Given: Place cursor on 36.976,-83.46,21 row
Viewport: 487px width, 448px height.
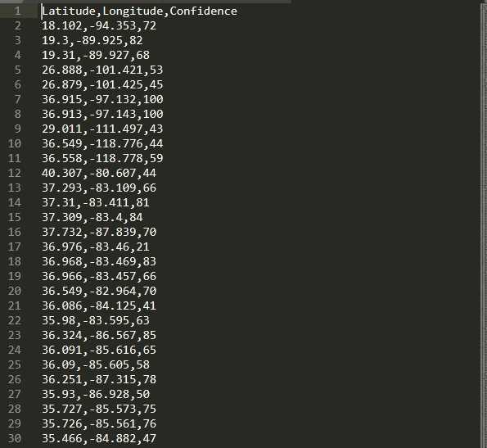Looking at the screenshot, I should pos(96,247).
